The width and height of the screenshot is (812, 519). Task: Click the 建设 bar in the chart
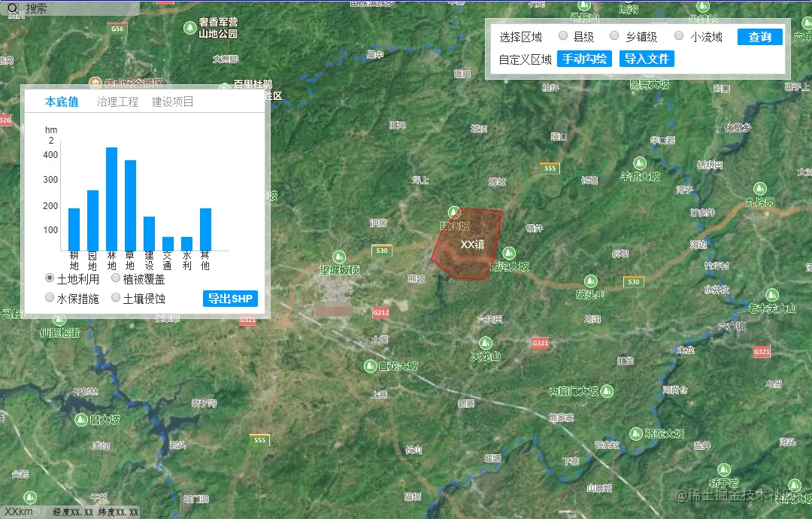(x=149, y=234)
